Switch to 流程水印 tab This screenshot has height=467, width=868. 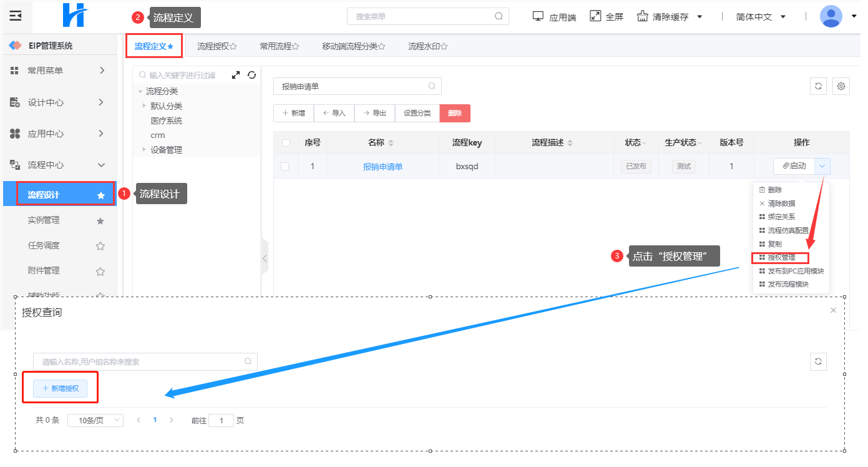(428, 46)
